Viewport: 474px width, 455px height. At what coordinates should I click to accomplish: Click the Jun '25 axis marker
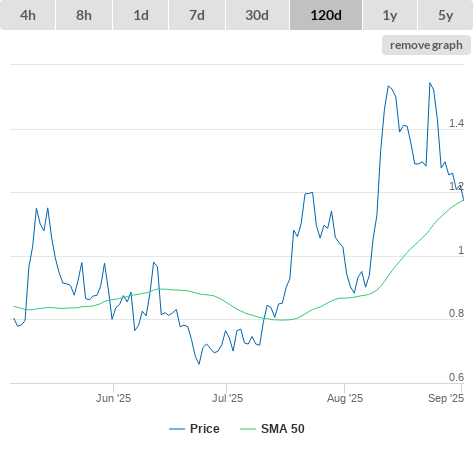pyautogui.click(x=113, y=398)
